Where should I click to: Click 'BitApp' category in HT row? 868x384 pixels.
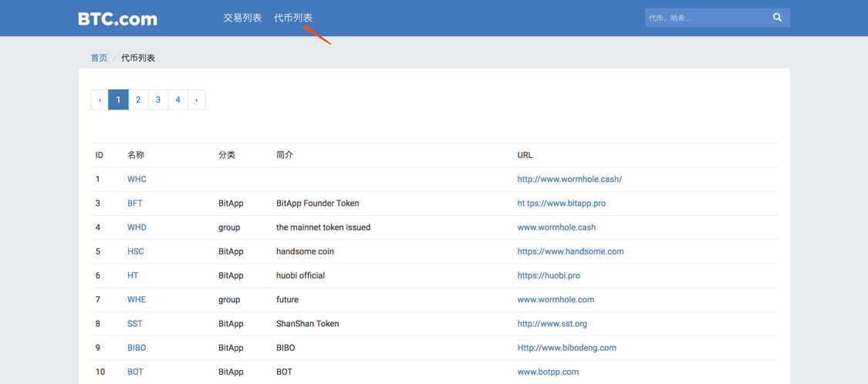coord(231,275)
